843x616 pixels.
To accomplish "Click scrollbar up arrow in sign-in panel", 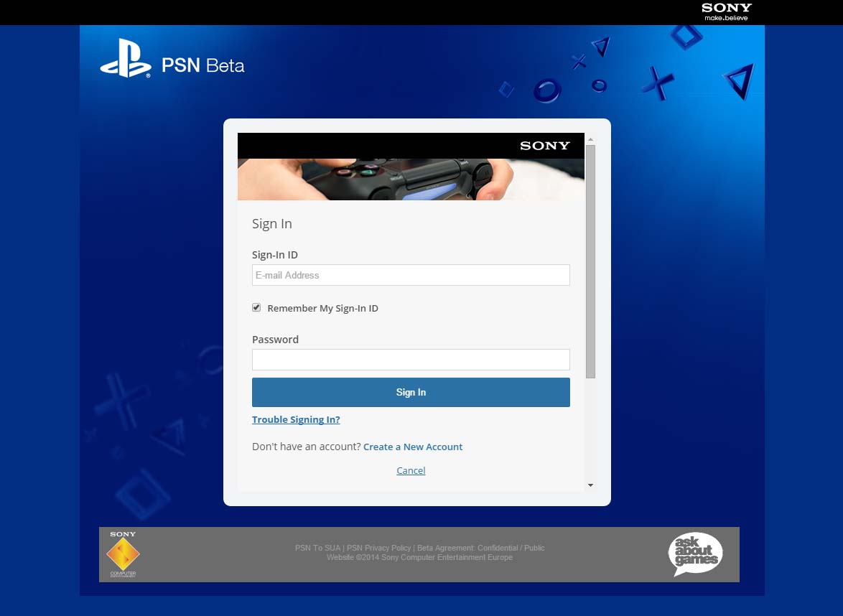I will click(x=590, y=140).
